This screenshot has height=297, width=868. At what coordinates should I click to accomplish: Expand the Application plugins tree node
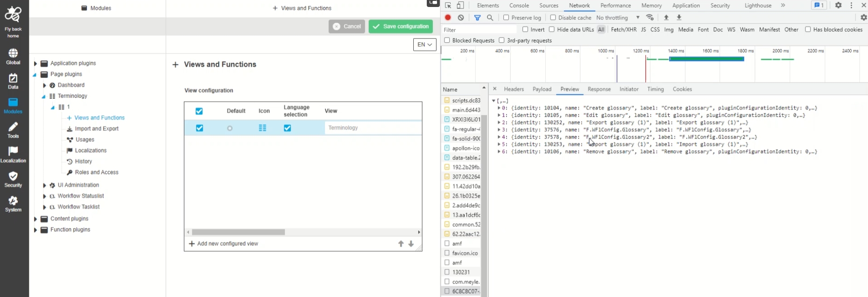[35, 63]
